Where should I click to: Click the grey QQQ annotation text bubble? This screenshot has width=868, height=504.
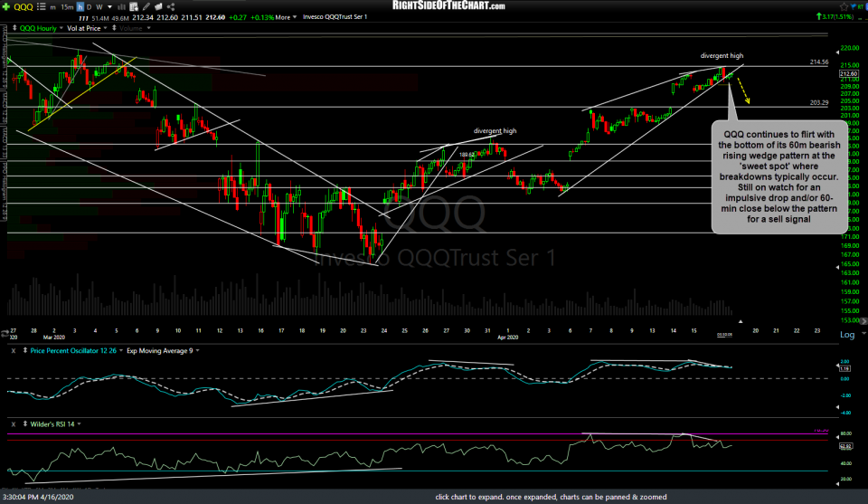(778, 176)
